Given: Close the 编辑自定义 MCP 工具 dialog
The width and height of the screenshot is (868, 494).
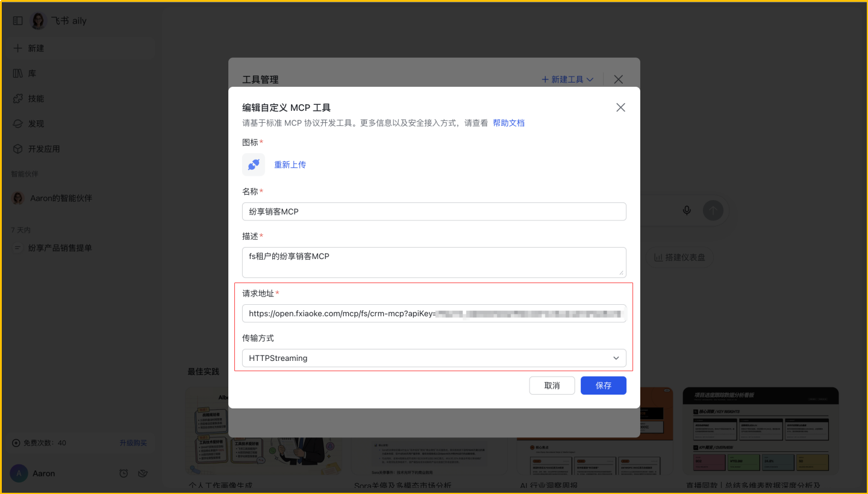Looking at the screenshot, I should 620,107.
